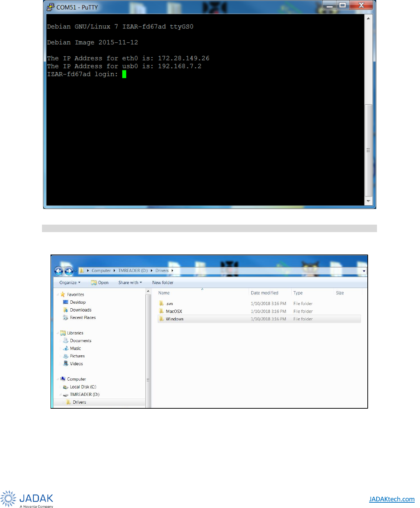Click the Desktop icon in navigation pane
420x508 pixels.
coord(65,302)
